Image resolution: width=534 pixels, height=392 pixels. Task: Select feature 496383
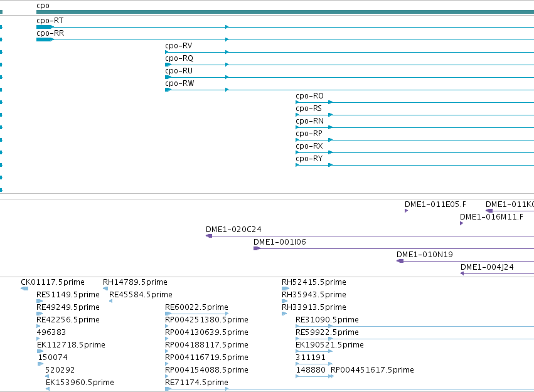[x=51, y=332]
